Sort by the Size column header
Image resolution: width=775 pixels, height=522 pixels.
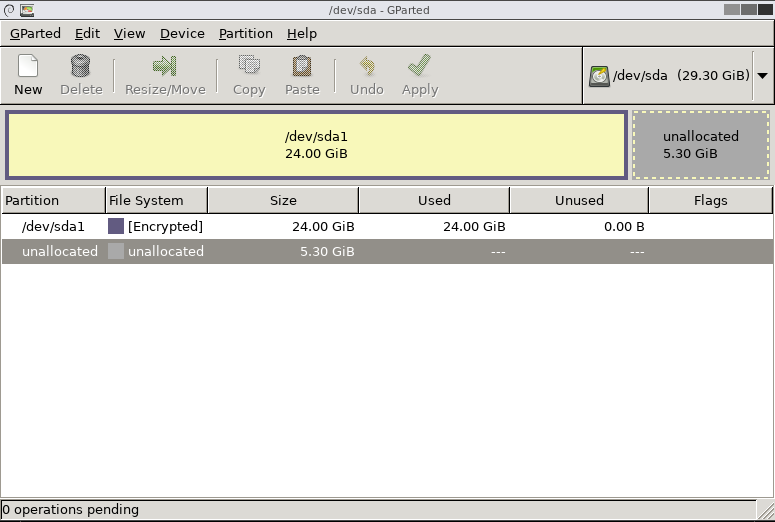pyautogui.click(x=283, y=200)
